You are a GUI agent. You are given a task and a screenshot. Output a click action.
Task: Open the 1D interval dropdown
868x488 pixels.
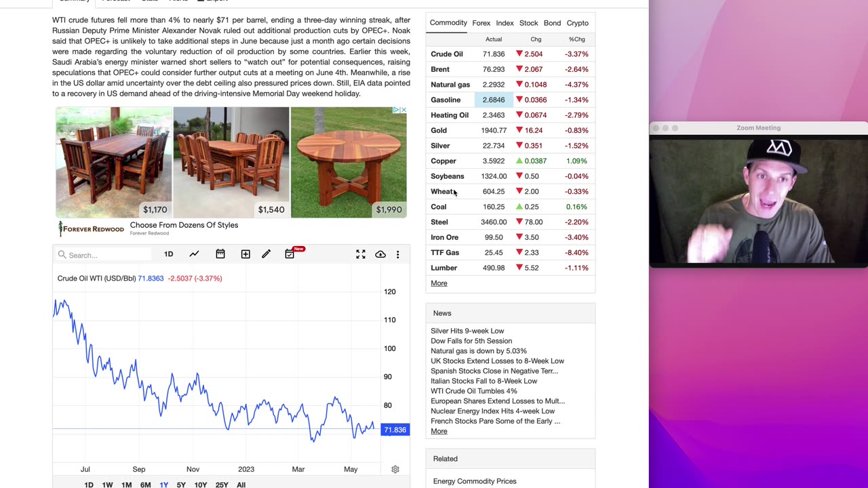pos(168,254)
